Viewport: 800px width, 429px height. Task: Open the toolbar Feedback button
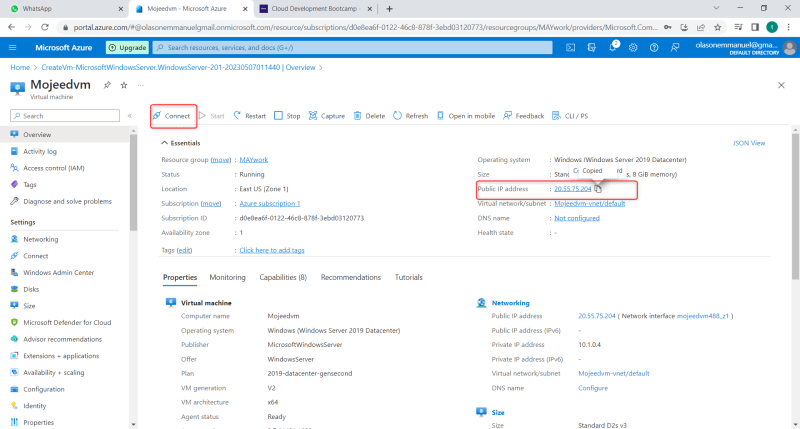(524, 116)
